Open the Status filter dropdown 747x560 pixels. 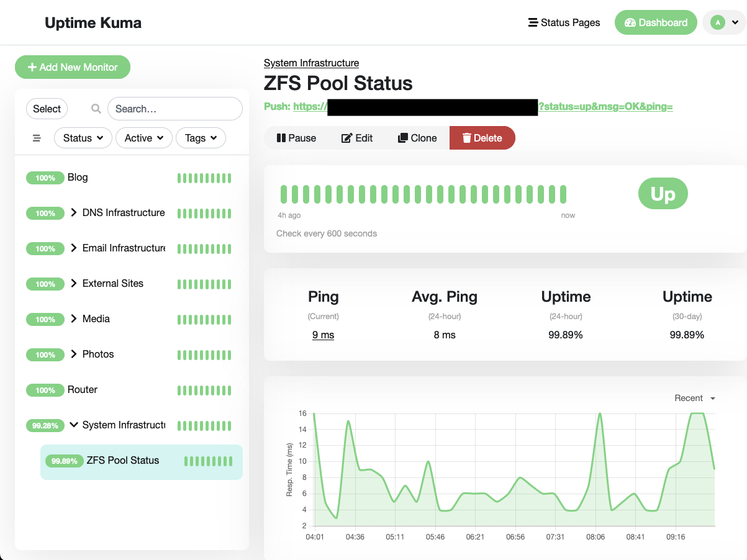(83, 138)
